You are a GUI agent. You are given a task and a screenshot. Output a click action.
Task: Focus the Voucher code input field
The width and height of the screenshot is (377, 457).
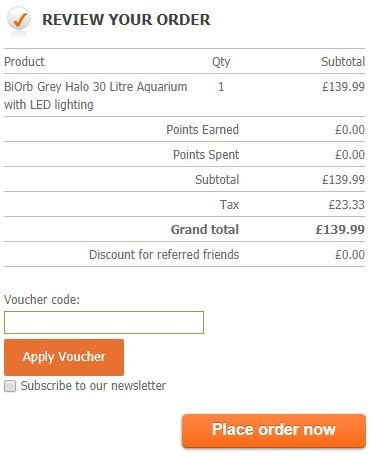104,322
